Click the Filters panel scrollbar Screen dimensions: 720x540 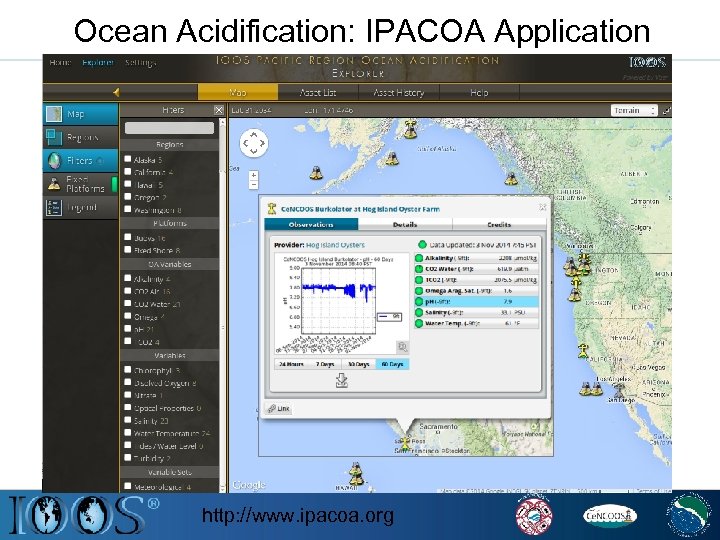click(x=223, y=306)
